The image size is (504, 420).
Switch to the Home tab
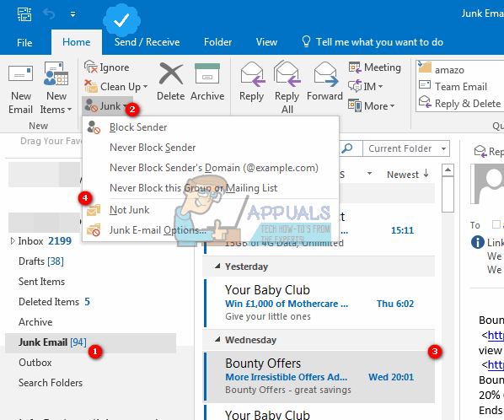77,42
